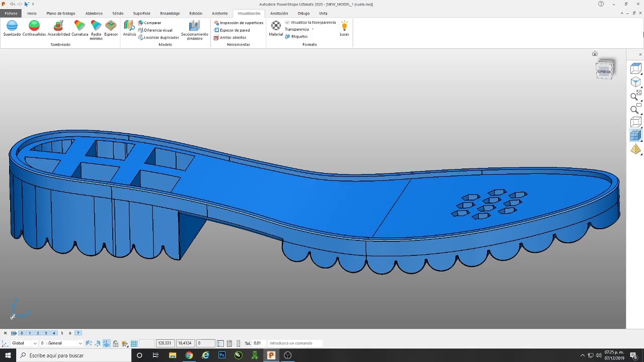Open Google Chrome from the taskbar

coord(189,355)
